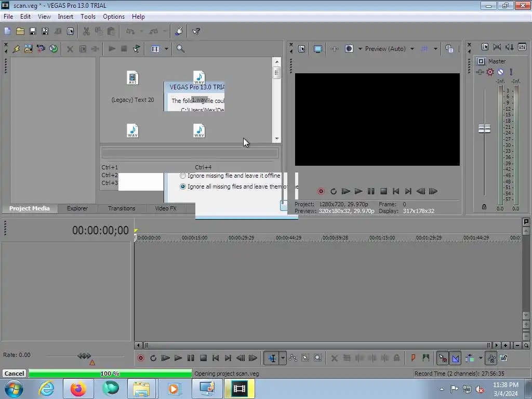532x399 pixels.
Task: Click the Search magnifier in Project Media
Action: (180, 49)
